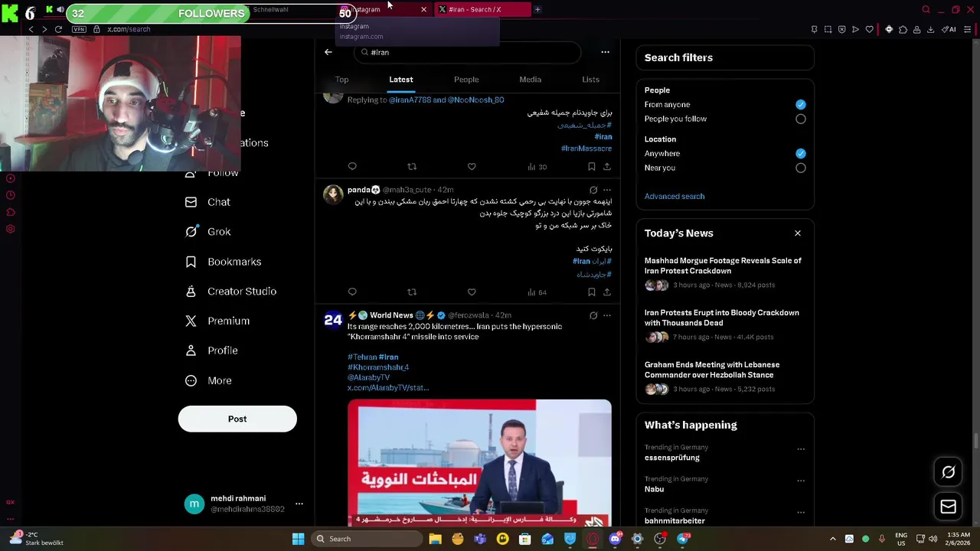980x551 pixels.
Task: Open Telegram in the taskbar
Action: point(683,539)
